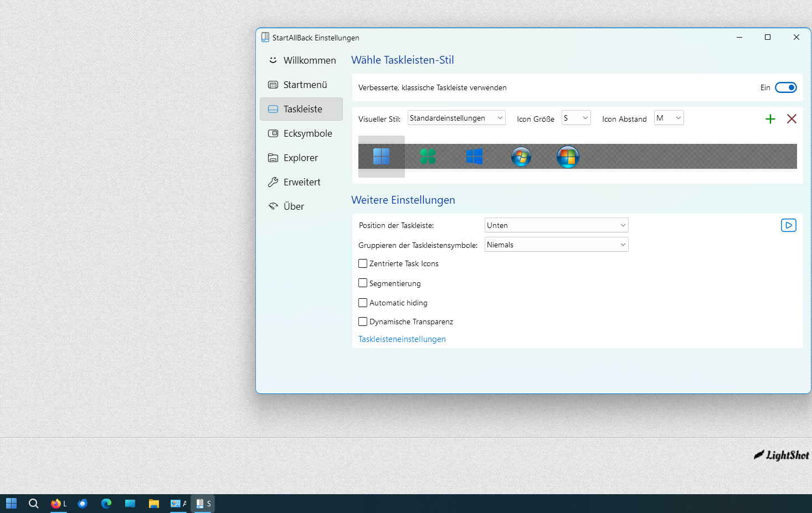This screenshot has height=513, width=812.
Task: Click Wähle Taskleisten-Stil heading
Action: pos(403,60)
